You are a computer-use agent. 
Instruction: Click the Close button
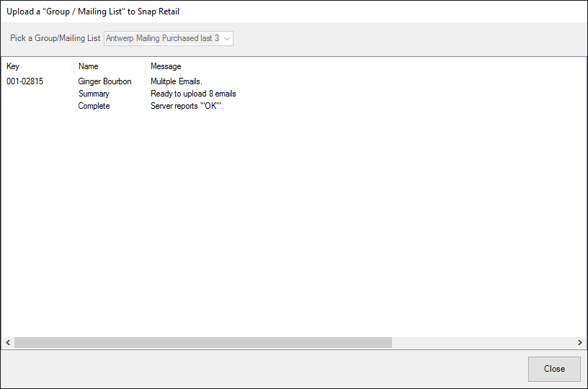pos(553,369)
